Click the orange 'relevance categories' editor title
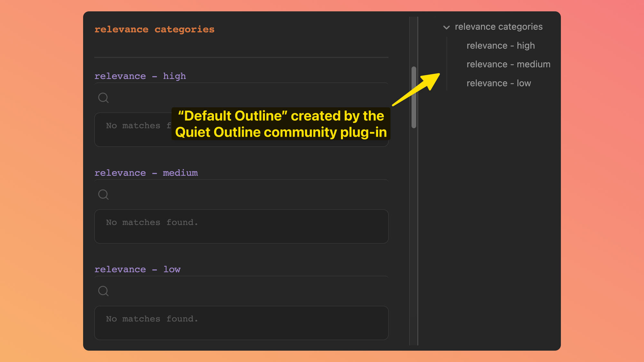 coord(154,30)
